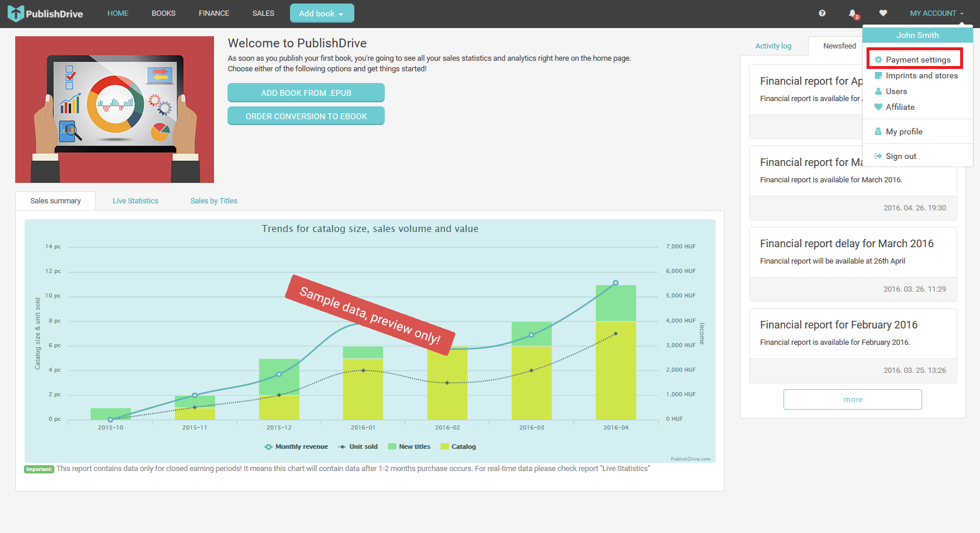Viewport: 980px width, 533px height.
Task: Switch to the Sales by Titles tab
Action: pyautogui.click(x=214, y=200)
